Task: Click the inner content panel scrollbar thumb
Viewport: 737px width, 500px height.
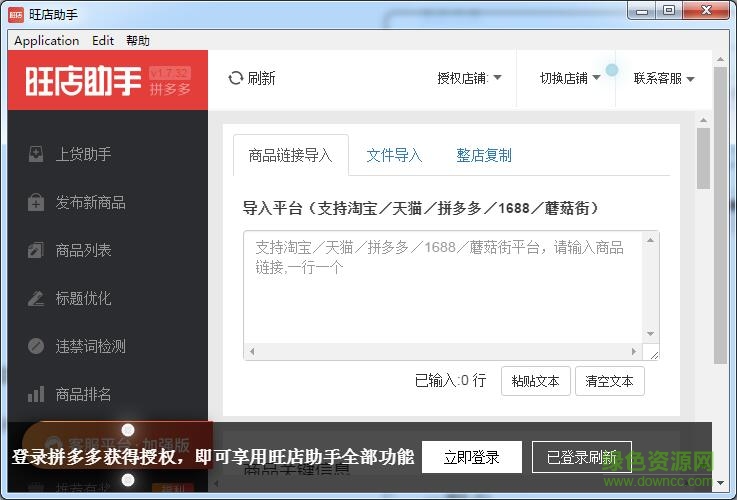Action: click(703, 158)
